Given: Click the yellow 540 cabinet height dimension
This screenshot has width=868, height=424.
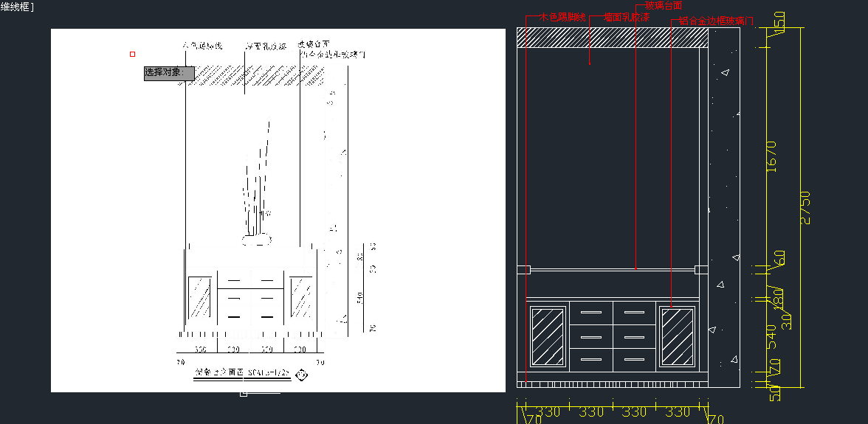Looking at the screenshot, I should (x=771, y=336).
